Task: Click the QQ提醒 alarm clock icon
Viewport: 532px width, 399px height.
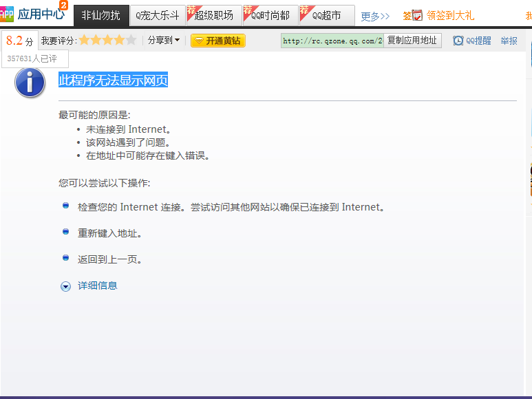Action: tap(458, 41)
